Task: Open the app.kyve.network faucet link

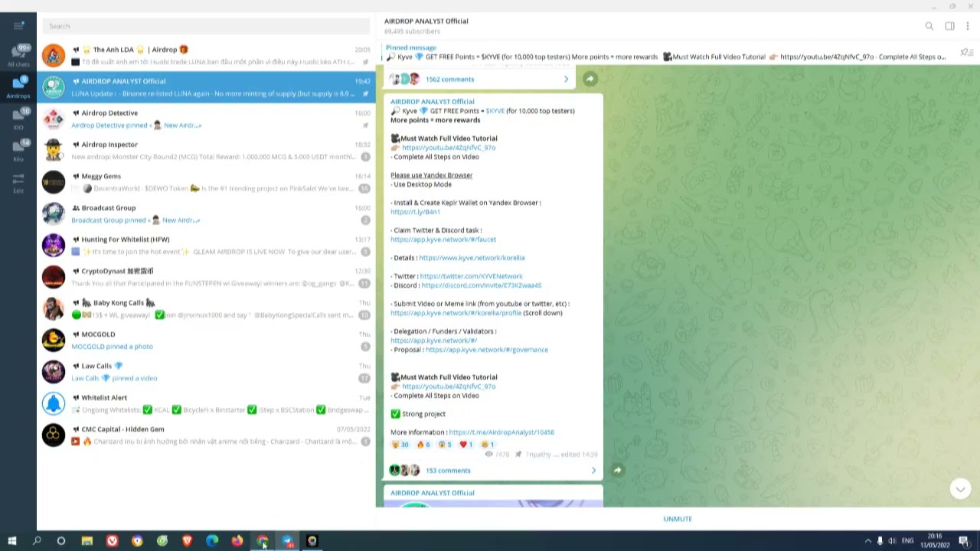Action: pyautogui.click(x=443, y=240)
